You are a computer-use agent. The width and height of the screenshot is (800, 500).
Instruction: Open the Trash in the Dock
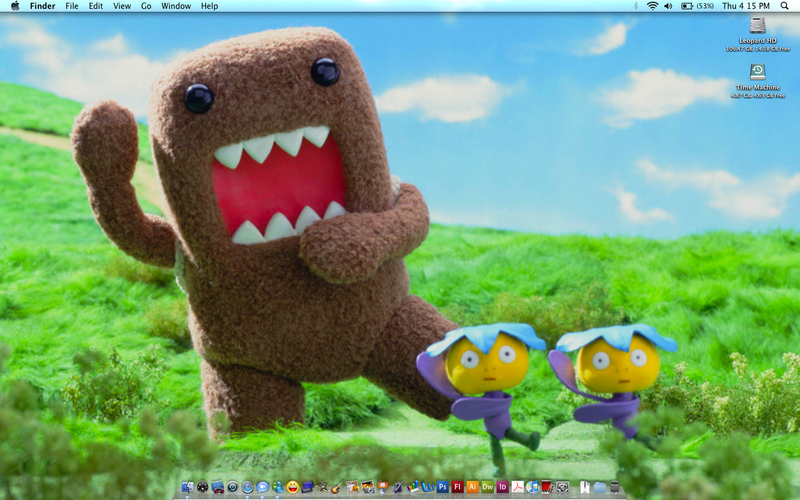(614, 487)
